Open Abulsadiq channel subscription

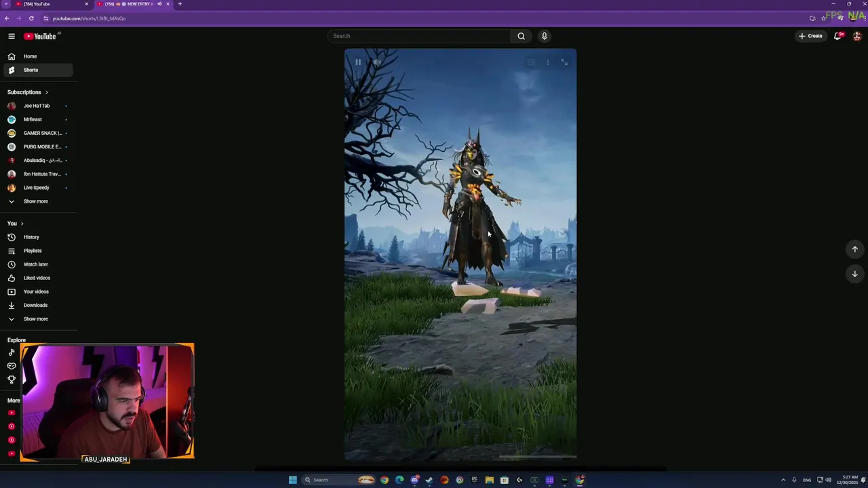click(x=37, y=160)
